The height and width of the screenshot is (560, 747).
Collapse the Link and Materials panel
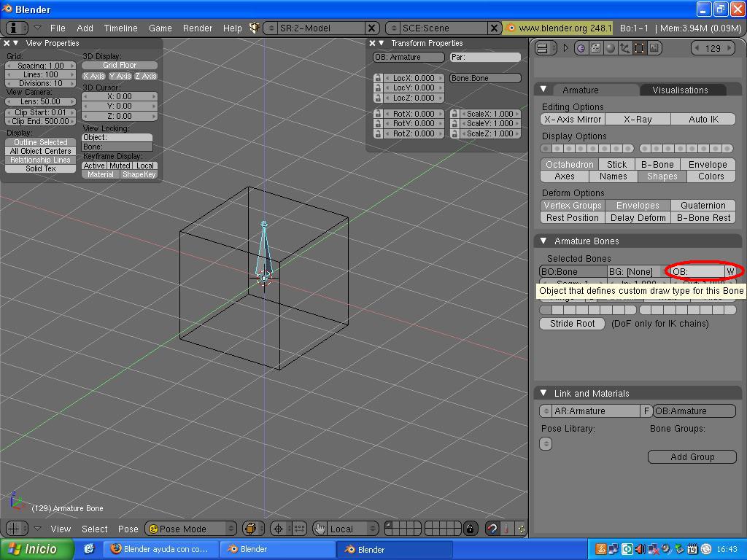point(543,393)
